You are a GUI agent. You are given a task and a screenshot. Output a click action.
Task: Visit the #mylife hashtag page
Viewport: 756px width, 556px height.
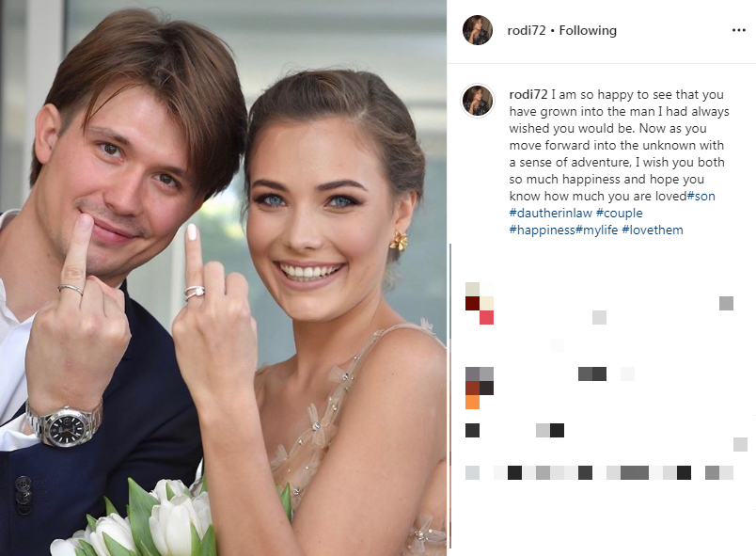597,230
